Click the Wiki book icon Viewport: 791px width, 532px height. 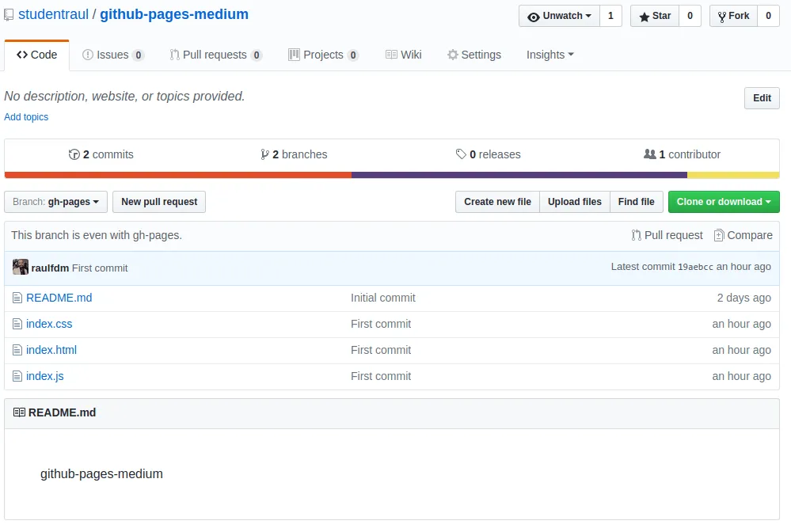point(391,55)
